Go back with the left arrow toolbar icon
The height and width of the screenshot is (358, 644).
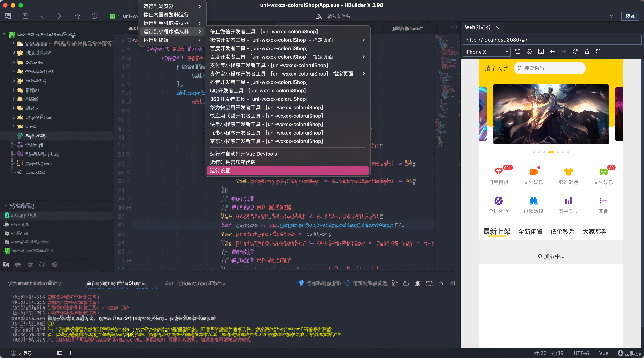(43, 16)
